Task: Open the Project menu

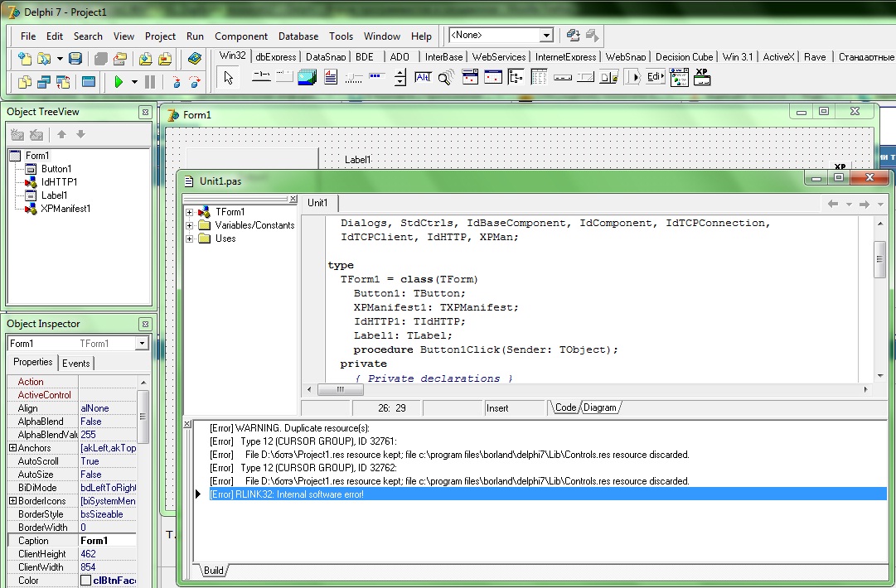Action: 160,36
